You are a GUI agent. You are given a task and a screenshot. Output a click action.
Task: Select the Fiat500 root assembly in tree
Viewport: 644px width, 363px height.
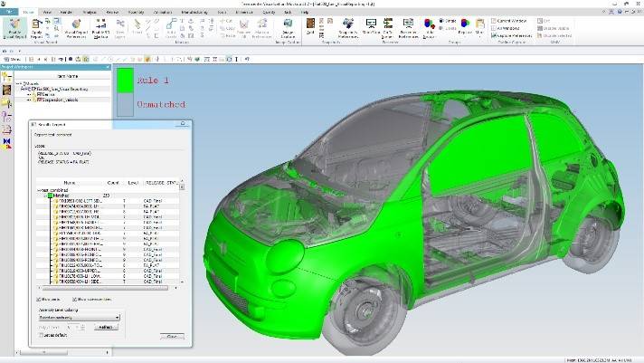coord(62,89)
